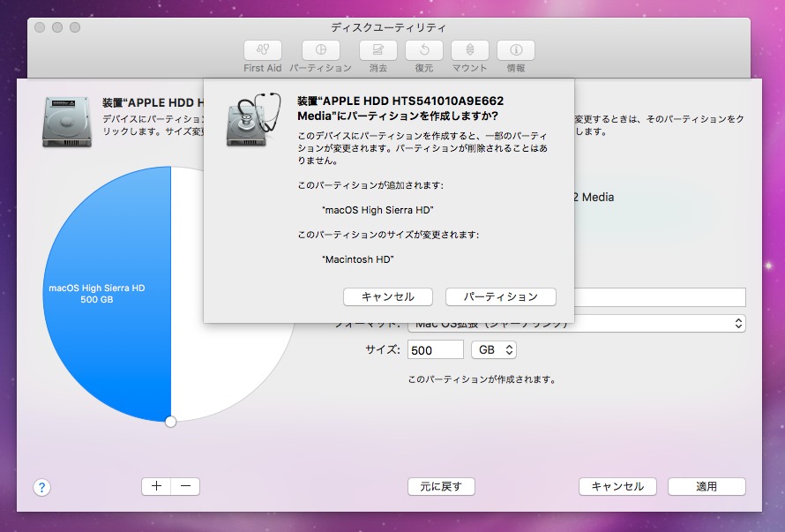
Task: Click the window close button
Action: [40, 27]
